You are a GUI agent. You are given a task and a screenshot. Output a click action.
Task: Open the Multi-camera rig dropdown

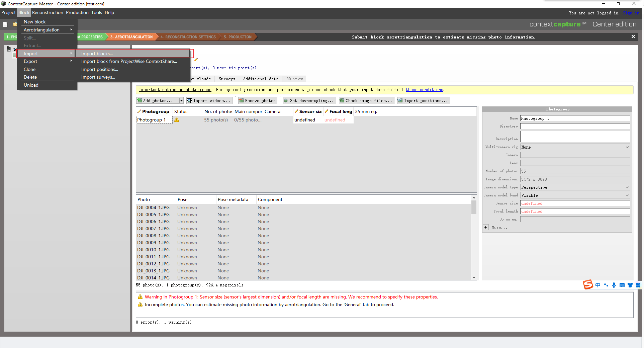[x=575, y=147]
